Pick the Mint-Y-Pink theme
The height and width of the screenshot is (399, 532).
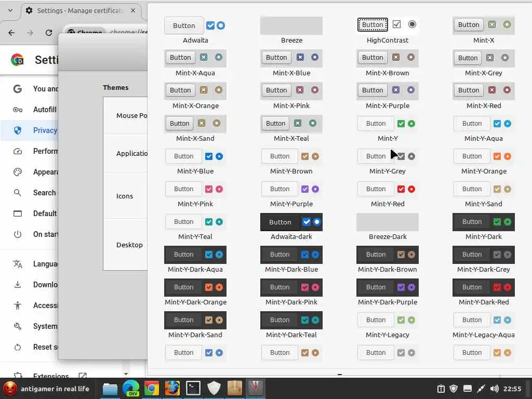click(195, 194)
